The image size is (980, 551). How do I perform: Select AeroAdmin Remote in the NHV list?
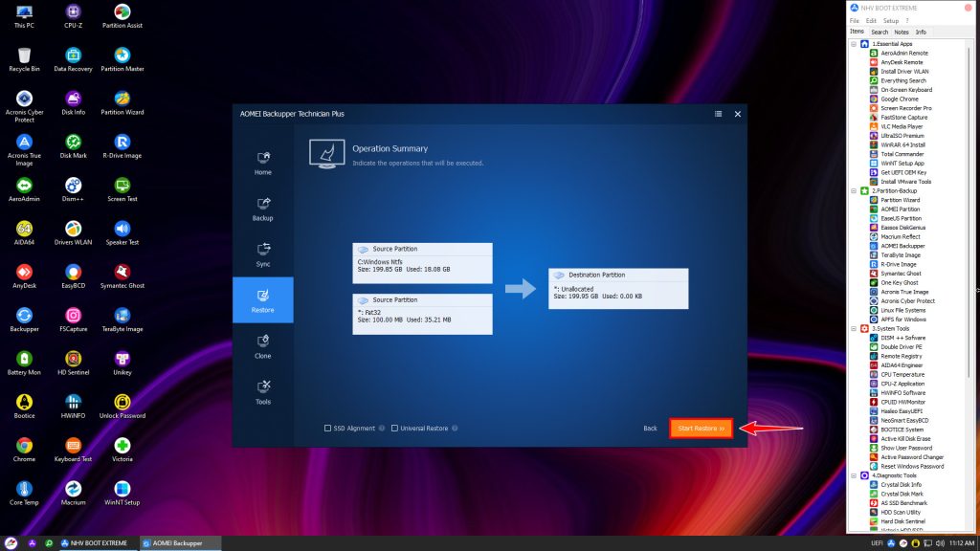click(903, 54)
